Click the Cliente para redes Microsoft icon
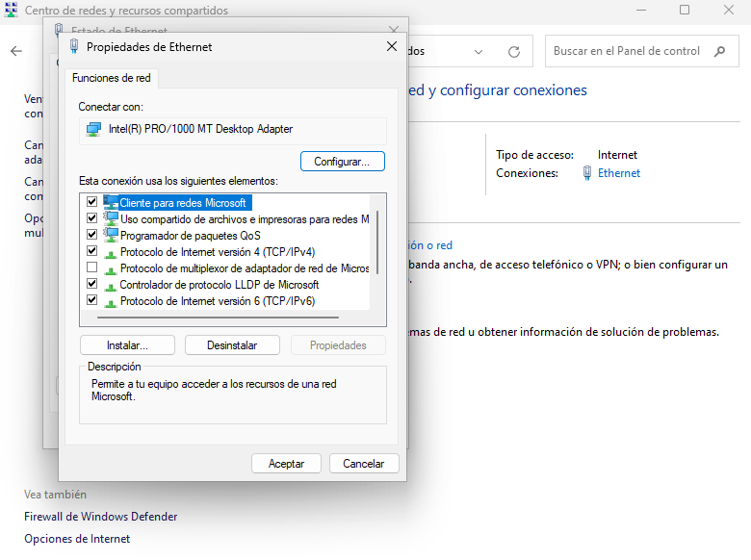The image size is (751, 560). [x=110, y=203]
